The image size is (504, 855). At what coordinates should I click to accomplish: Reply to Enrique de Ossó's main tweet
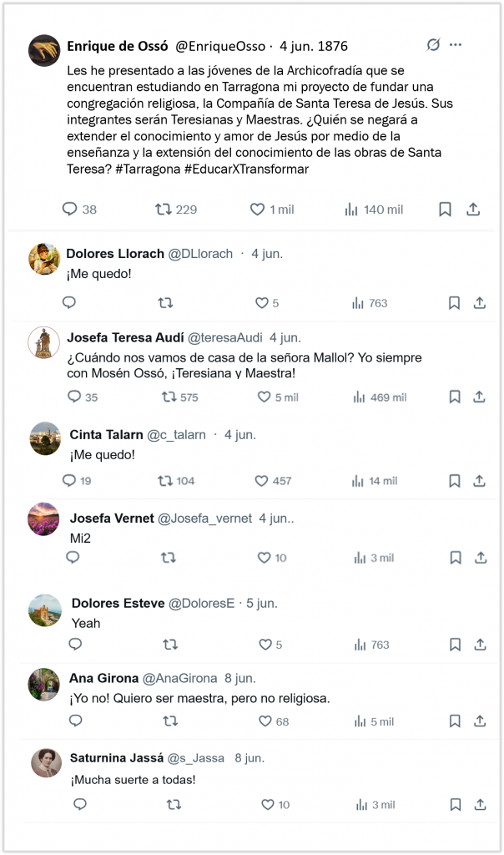(x=70, y=209)
